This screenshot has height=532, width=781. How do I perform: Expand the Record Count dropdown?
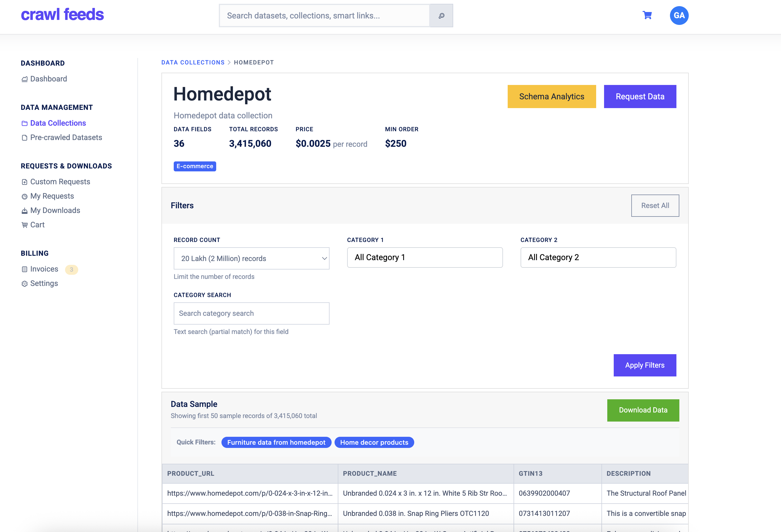(251, 258)
